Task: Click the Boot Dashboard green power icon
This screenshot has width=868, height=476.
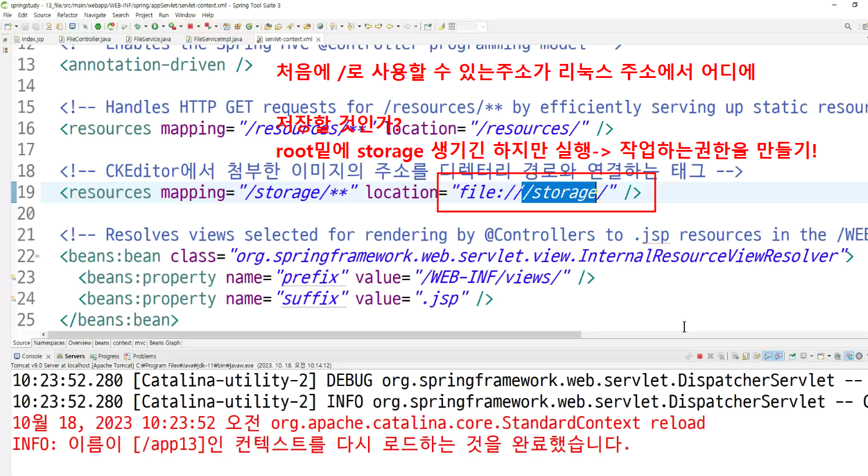Action: (98, 26)
